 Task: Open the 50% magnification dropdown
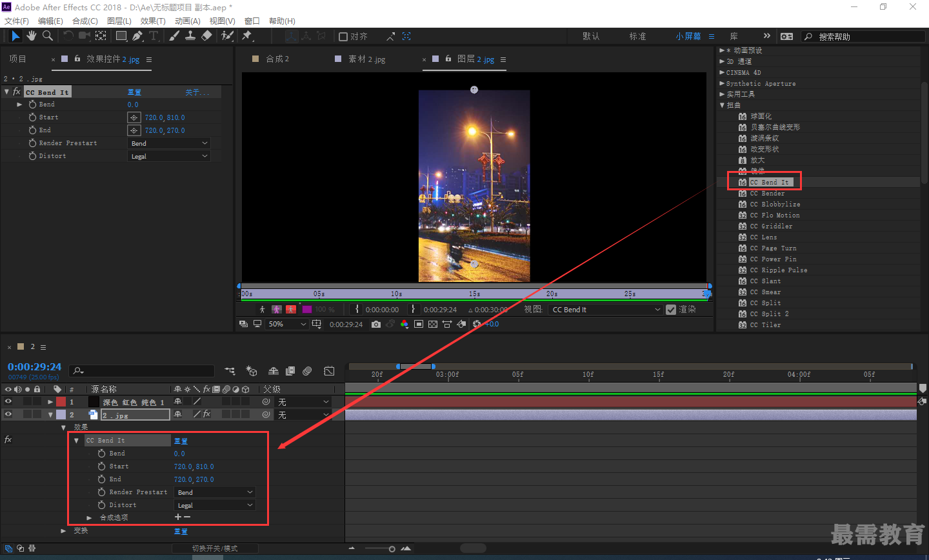[287, 324]
